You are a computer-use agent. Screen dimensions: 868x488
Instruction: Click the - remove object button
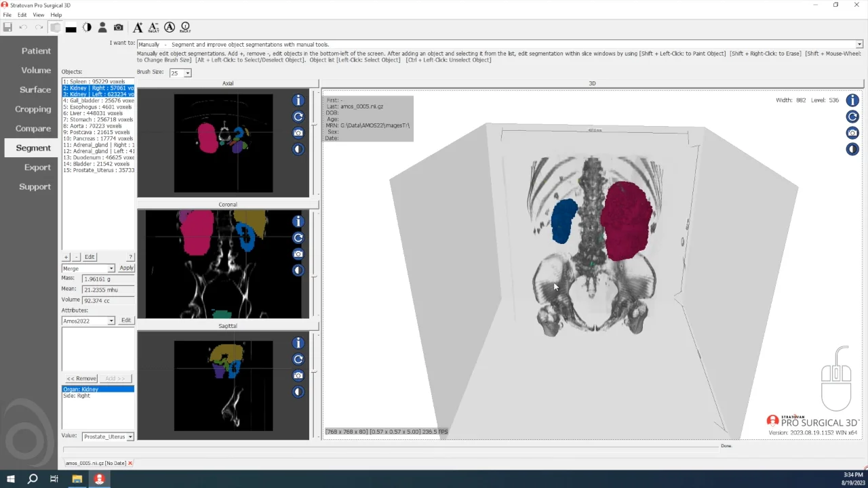pyautogui.click(x=76, y=257)
